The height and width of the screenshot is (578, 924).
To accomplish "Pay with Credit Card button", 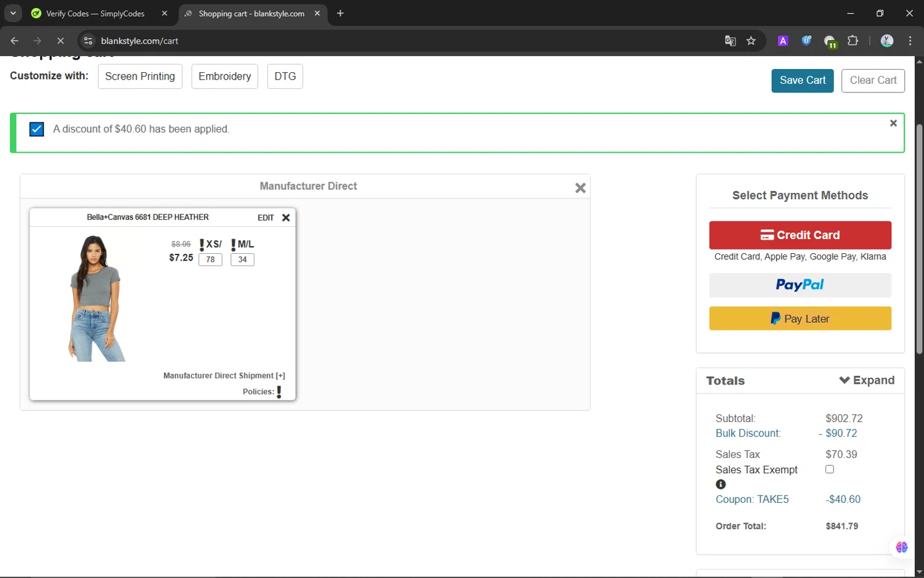I will coord(800,235).
